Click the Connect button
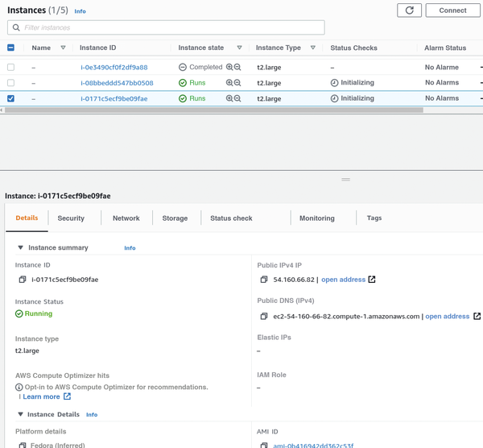This screenshot has width=483, height=448. pos(452,10)
